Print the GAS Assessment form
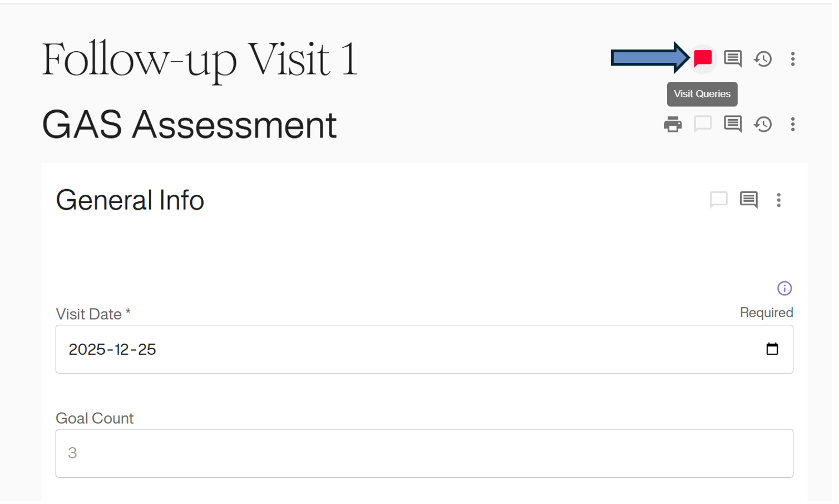Screen dimensions: 839x504 [673, 124]
